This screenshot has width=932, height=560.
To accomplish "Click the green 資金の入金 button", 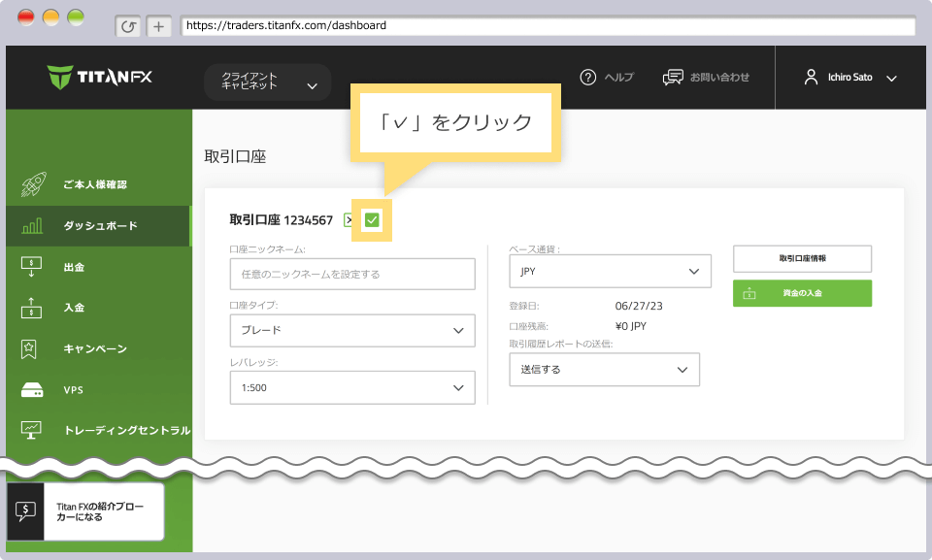I will click(x=803, y=293).
